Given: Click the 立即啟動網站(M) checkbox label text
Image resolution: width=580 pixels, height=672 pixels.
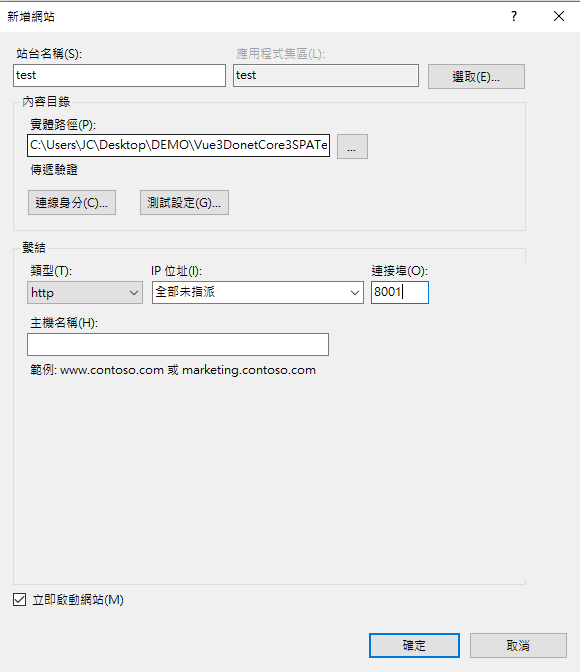Looking at the screenshot, I should pos(78,600).
